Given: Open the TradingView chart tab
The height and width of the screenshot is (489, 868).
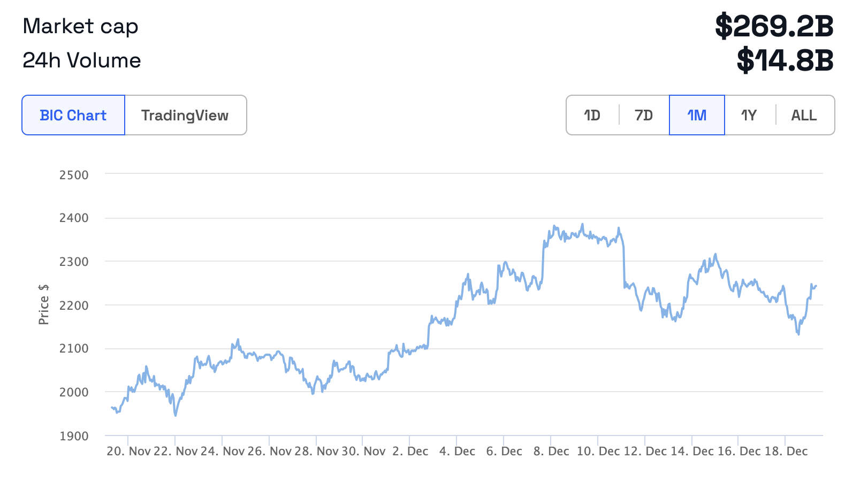Looking at the screenshot, I should pos(185,115).
